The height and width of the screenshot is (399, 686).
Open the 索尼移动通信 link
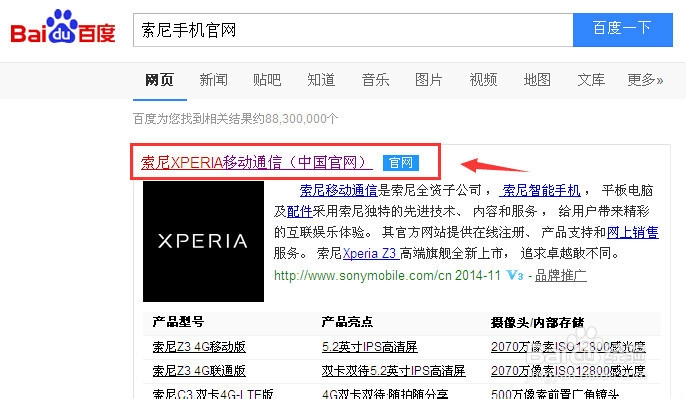[x=339, y=190]
